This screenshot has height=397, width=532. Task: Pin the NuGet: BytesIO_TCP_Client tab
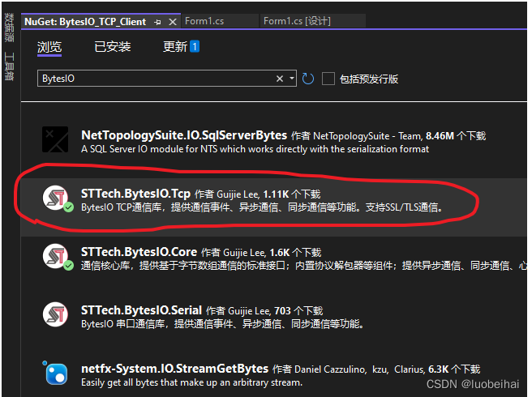coord(157,23)
